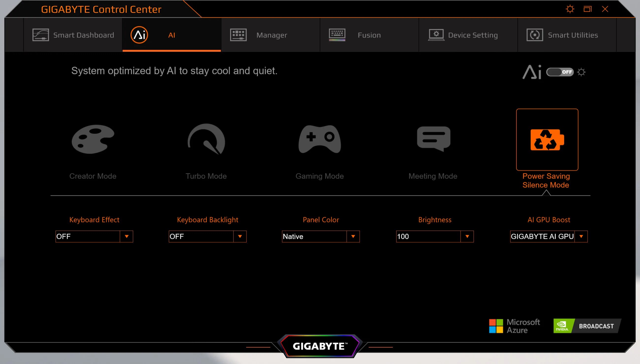Viewport: 640px width, 364px height.
Task: Go to the Device Setting tab
Action: pos(468,35)
